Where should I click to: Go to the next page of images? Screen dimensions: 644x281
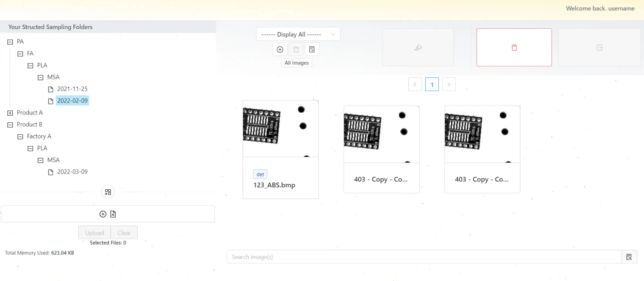click(448, 85)
